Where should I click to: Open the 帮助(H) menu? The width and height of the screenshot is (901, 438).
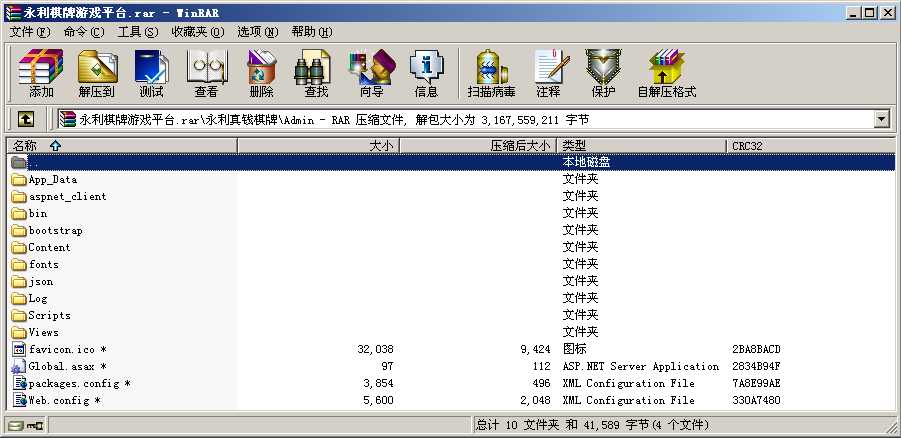coord(312,32)
